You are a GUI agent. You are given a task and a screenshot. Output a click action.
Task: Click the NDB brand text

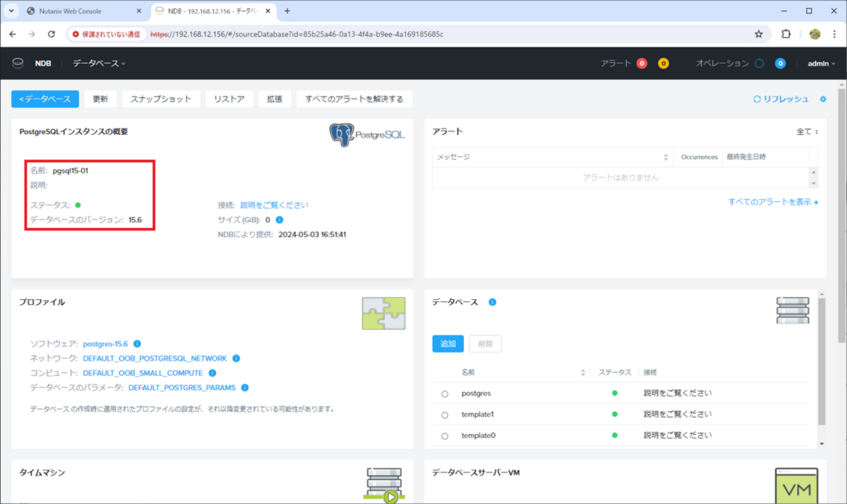43,63
